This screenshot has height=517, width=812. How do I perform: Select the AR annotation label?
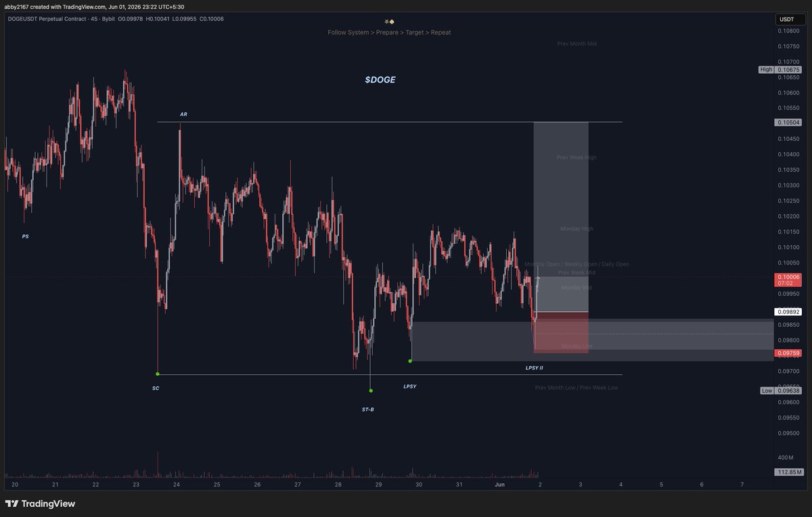pos(183,114)
